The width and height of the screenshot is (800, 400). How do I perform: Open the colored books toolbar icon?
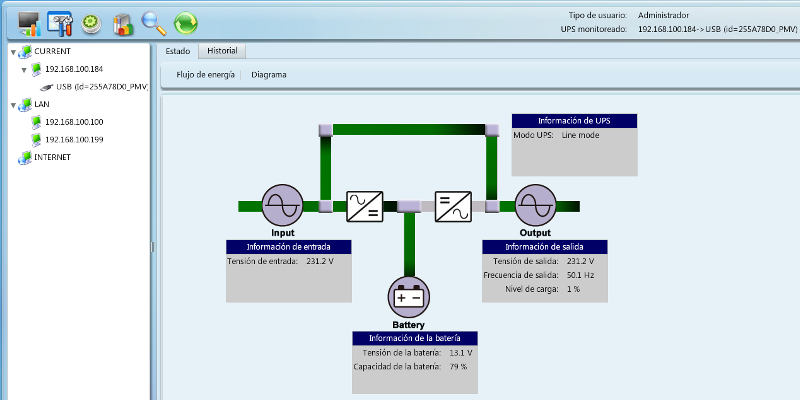[x=123, y=24]
